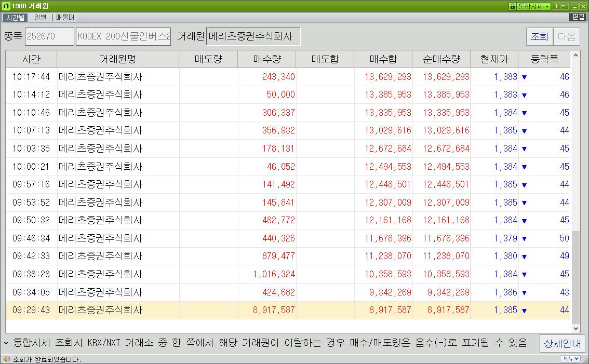Minimize the 거래원 window

pos(574,6)
